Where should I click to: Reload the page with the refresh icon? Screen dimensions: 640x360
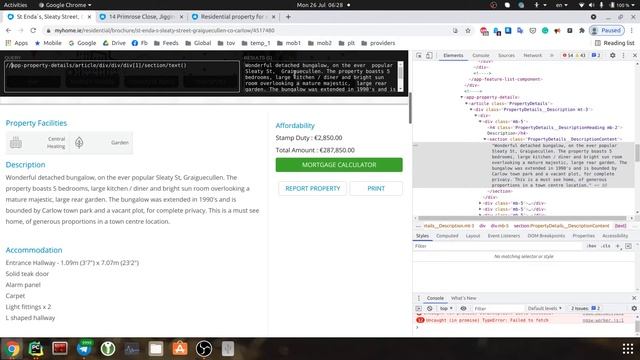point(33,31)
